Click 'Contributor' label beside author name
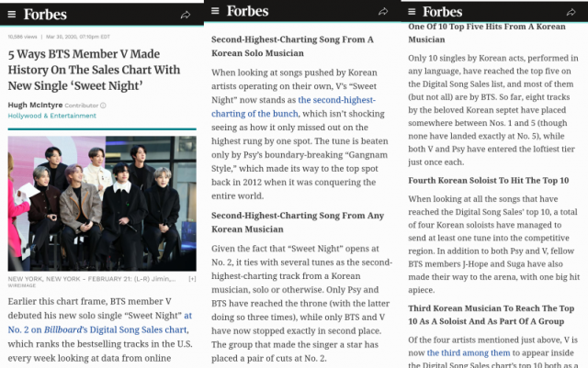This screenshot has height=368, width=588. [82, 106]
